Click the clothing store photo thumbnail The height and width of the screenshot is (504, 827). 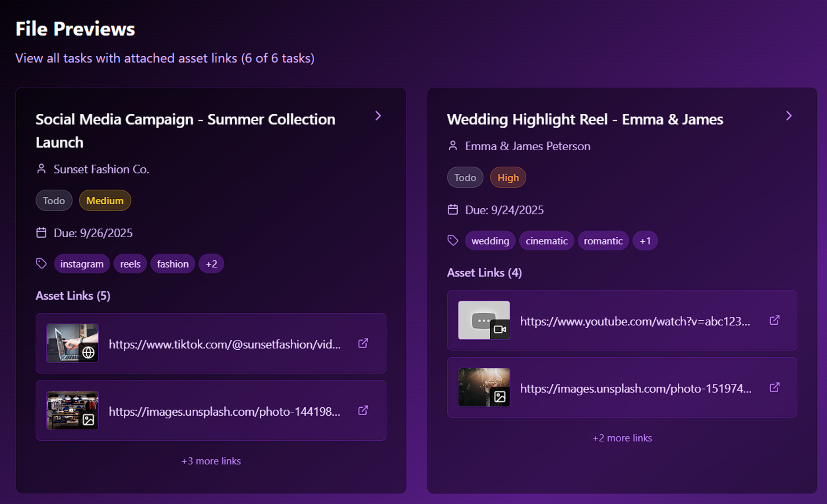(73, 410)
